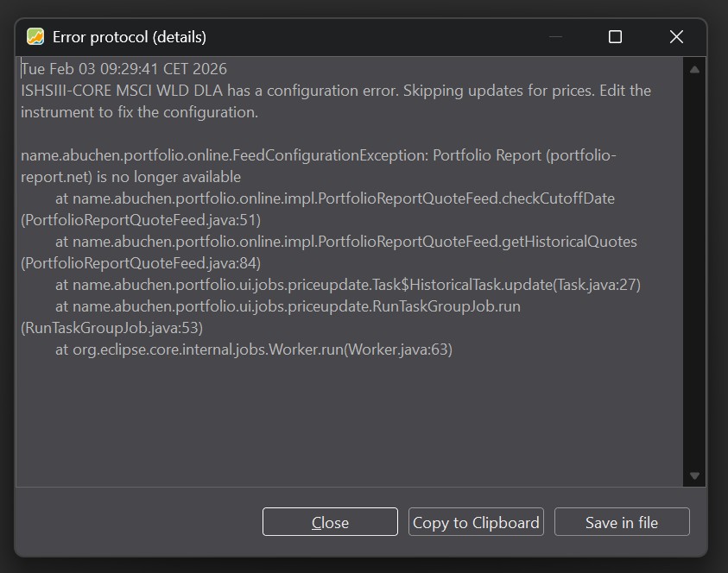Click the checkCutoffDate stack trace line

point(335,198)
